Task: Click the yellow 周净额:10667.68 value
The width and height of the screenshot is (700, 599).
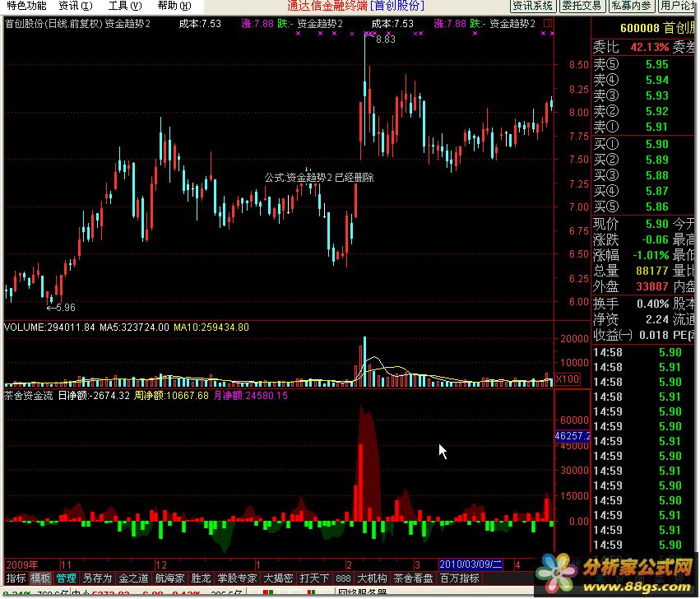Action: point(171,395)
